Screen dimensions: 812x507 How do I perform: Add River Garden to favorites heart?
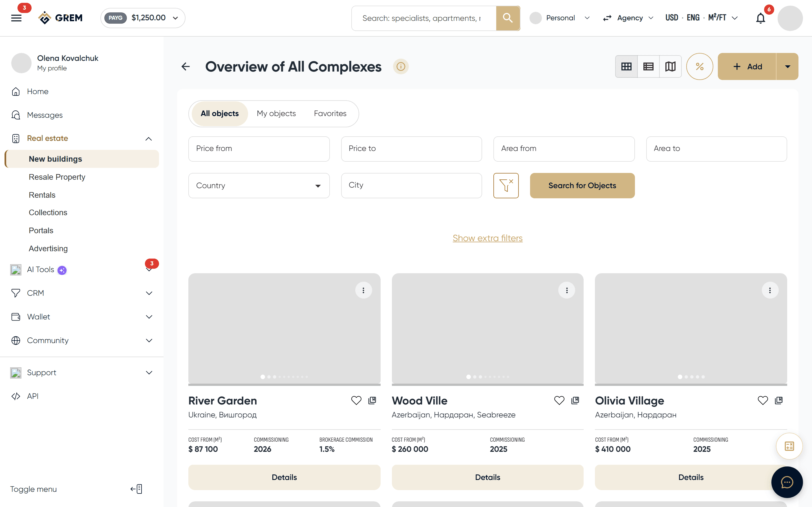(x=356, y=400)
